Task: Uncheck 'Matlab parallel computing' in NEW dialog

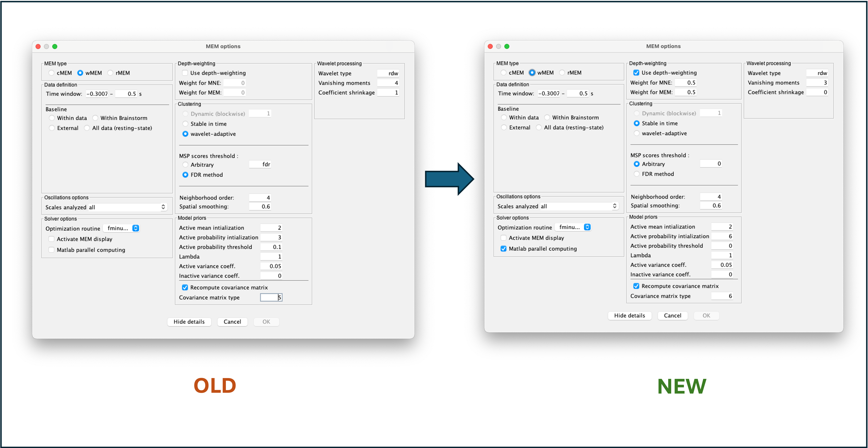Action: (x=504, y=248)
